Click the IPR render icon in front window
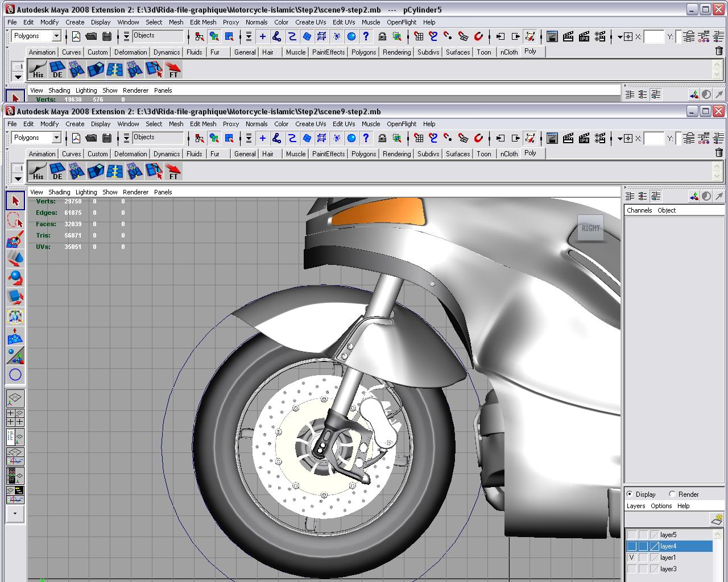 (x=584, y=138)
